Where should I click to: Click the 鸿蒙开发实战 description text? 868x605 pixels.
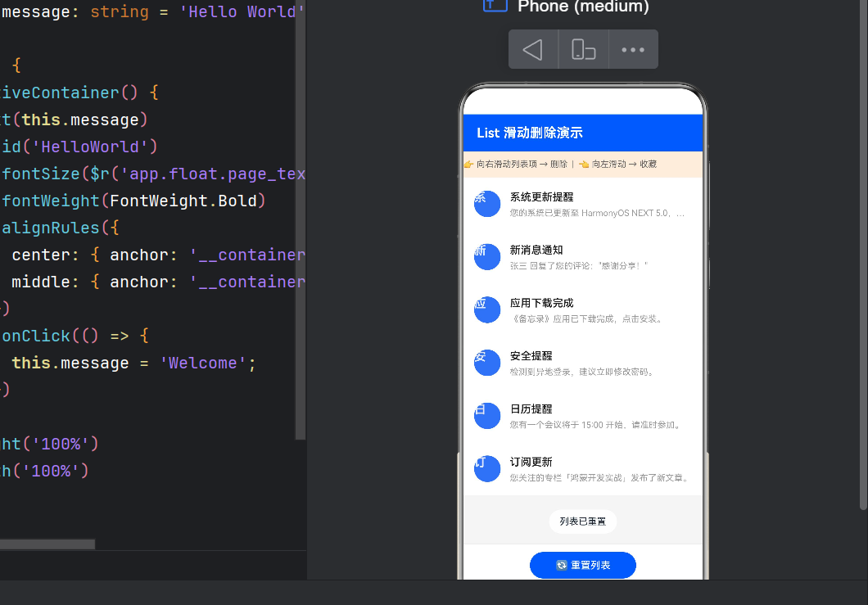coord(600,478)
